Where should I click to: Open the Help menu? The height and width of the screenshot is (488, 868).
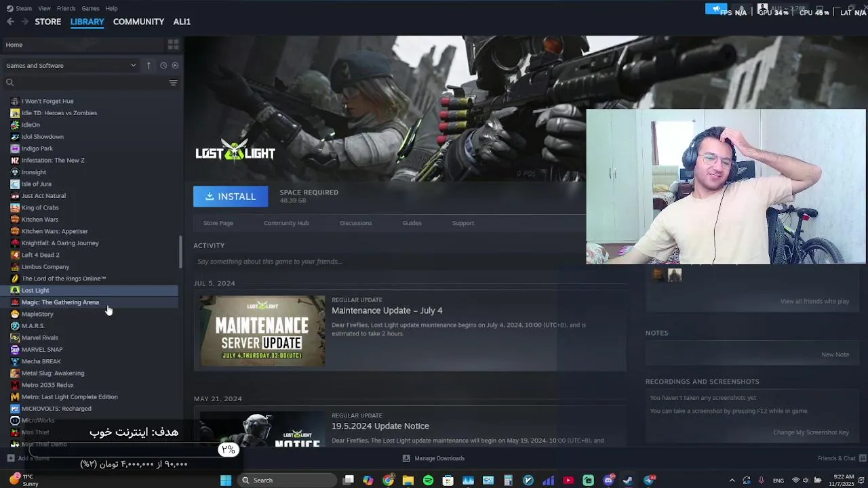pos(112,8)
